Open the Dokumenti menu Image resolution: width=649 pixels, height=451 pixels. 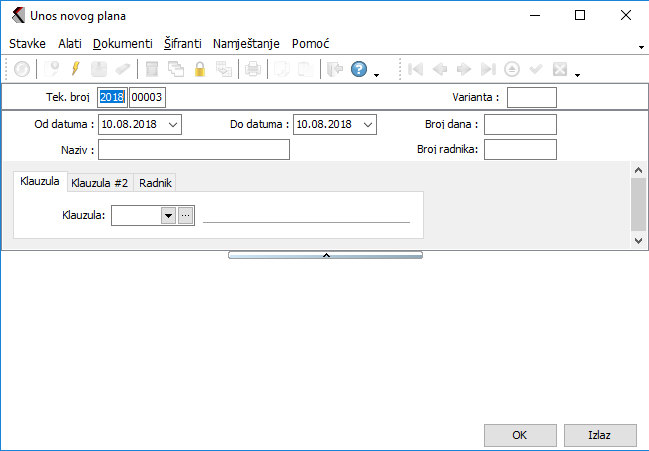[123, 44]
